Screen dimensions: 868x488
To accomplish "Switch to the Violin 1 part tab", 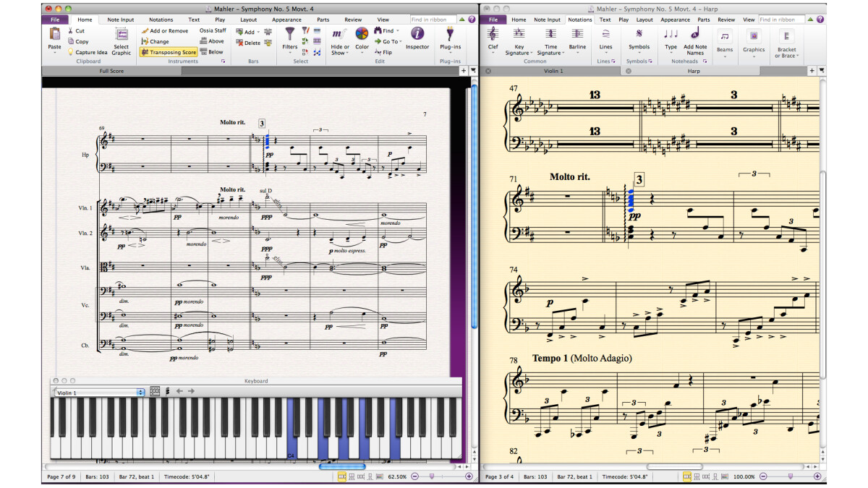I will [x=553, y=71].
